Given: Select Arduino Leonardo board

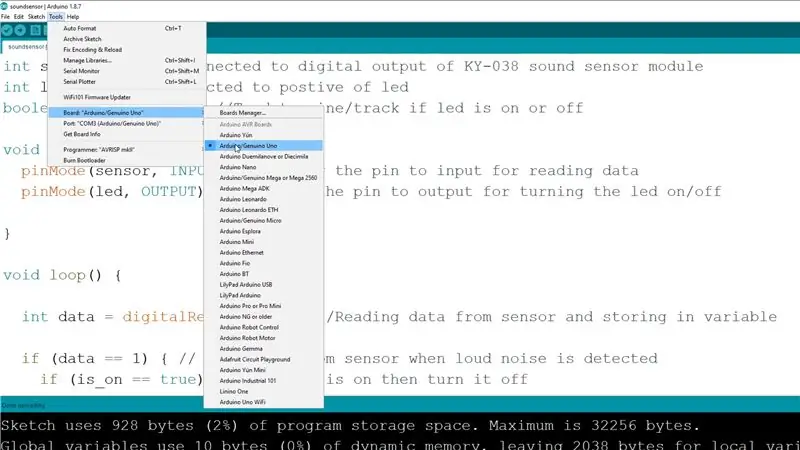Looking at the screenshot, I should 263,199.
